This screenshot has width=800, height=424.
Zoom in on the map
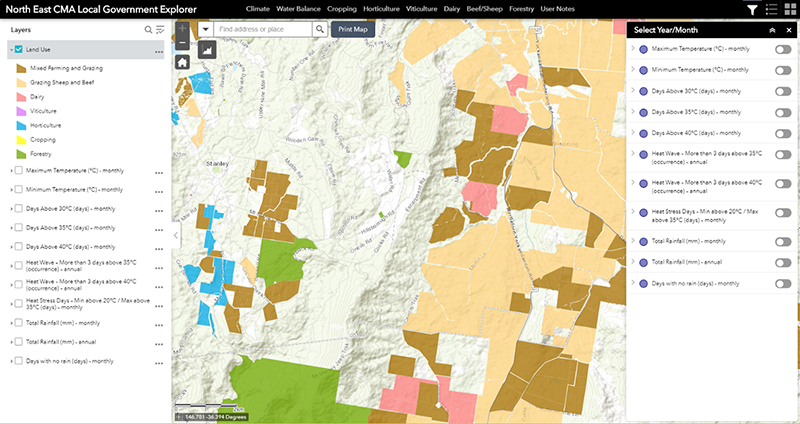182,27
